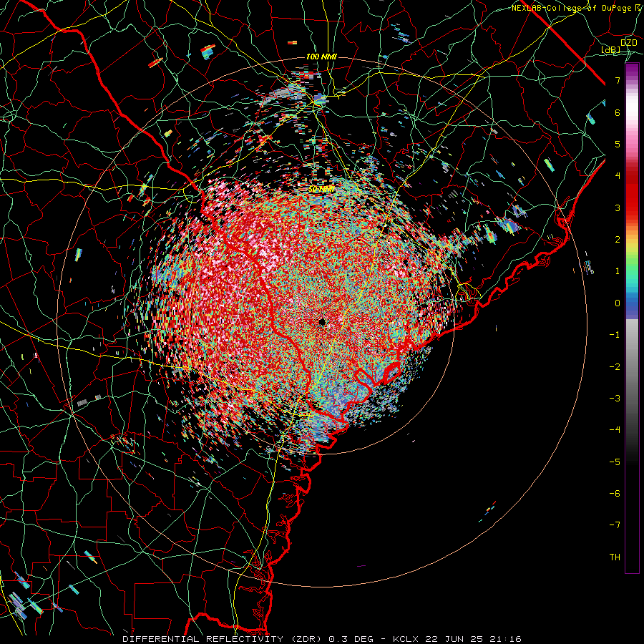Screen dimensions: 644x644
Task: Click the 1 value on color scale
Action: pos(618,271)
